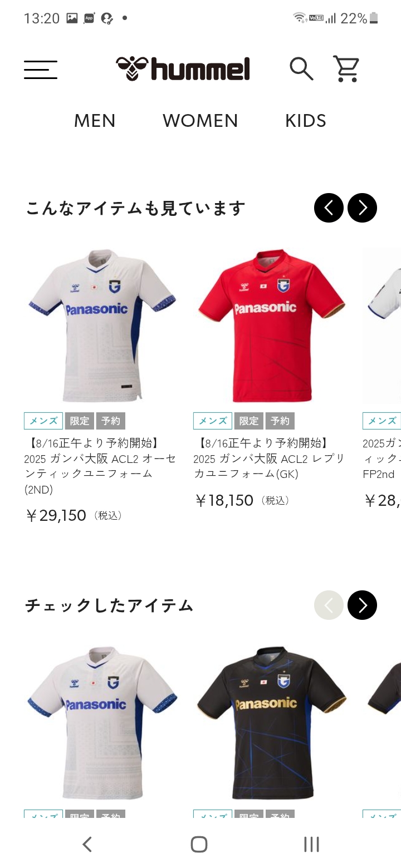Open the search magnifier icon
Screen dimensions: 401x868
[301, 69]
